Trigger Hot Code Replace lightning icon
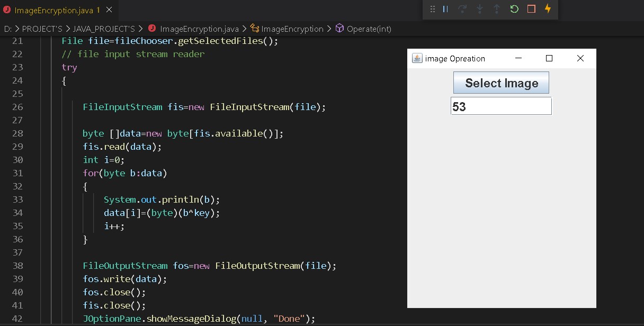 (x=548, y=9)
